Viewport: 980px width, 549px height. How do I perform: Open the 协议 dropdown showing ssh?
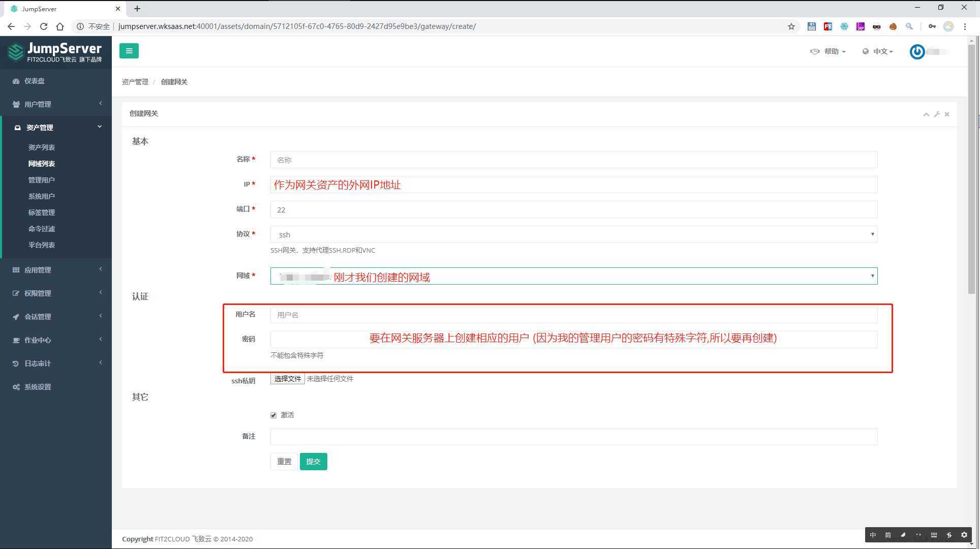click(574, 234)
